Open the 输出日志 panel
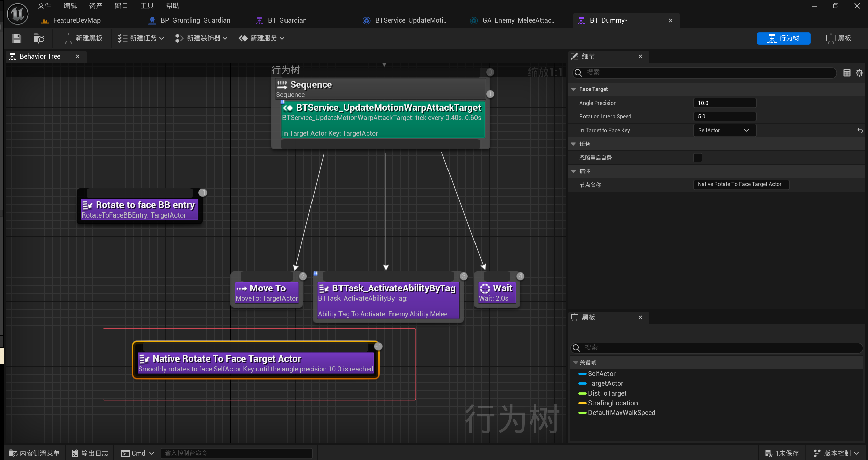This screenshot has height=460, width=868. pyautogui.click(x=90, y=453)
